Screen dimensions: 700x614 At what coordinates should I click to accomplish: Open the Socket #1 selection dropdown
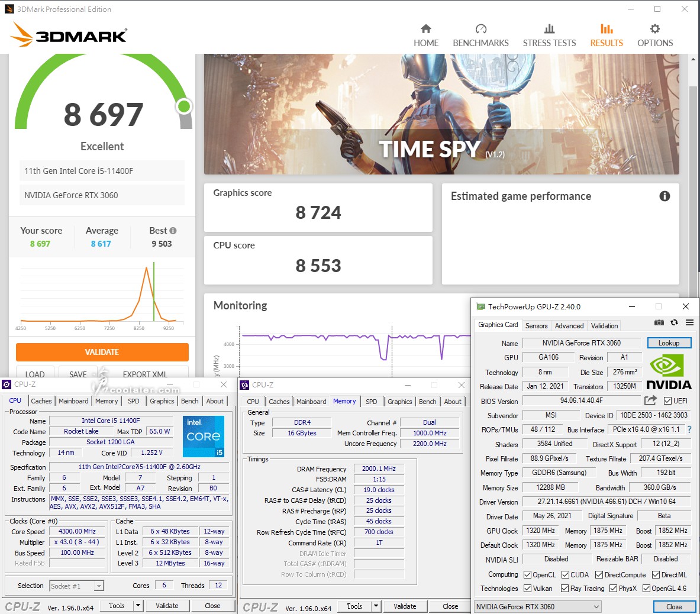(x=76, y=586)
